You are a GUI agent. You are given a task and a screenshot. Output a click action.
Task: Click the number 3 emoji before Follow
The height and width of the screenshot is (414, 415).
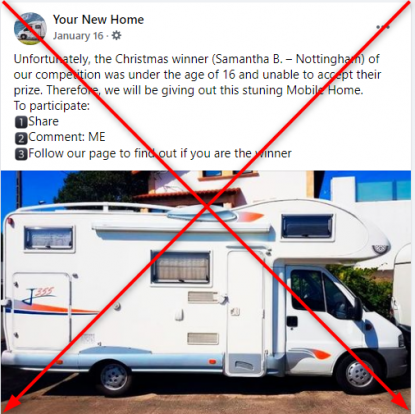21,154
